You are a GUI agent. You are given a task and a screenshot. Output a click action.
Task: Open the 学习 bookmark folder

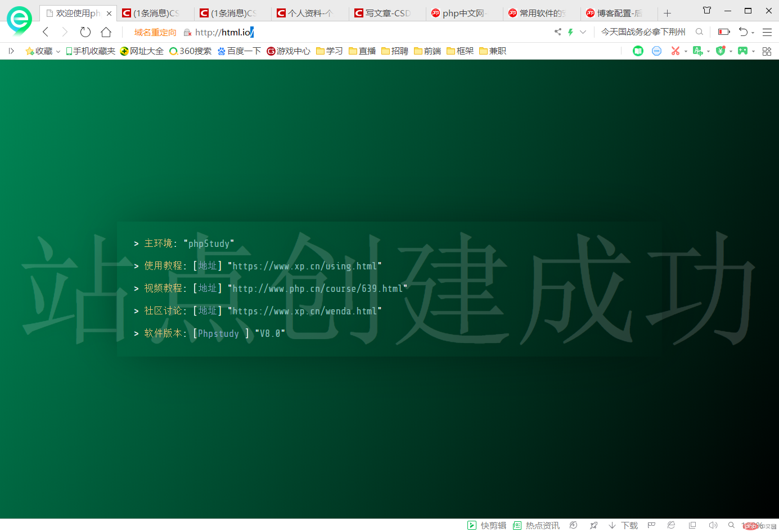pos(330,51)
